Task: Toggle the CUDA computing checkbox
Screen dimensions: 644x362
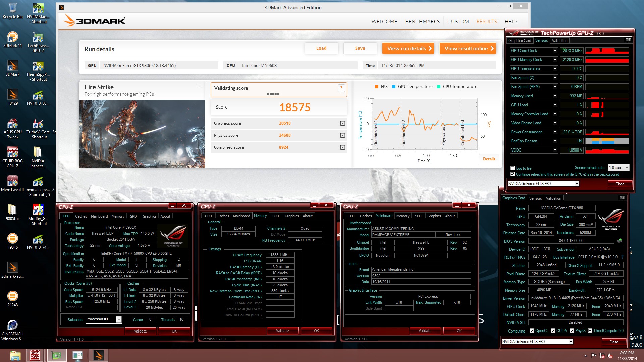Action: (553, 331)
